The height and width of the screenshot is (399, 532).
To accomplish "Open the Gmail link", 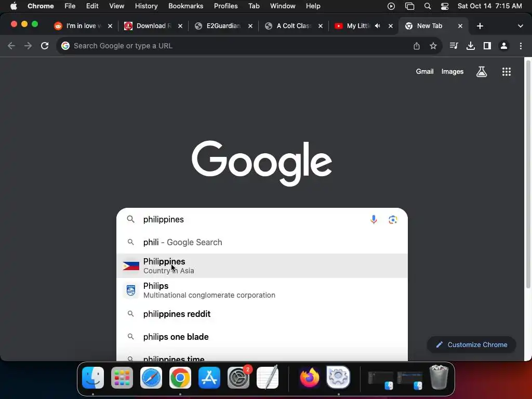I will pyautogui.click(x=425, y=72).
